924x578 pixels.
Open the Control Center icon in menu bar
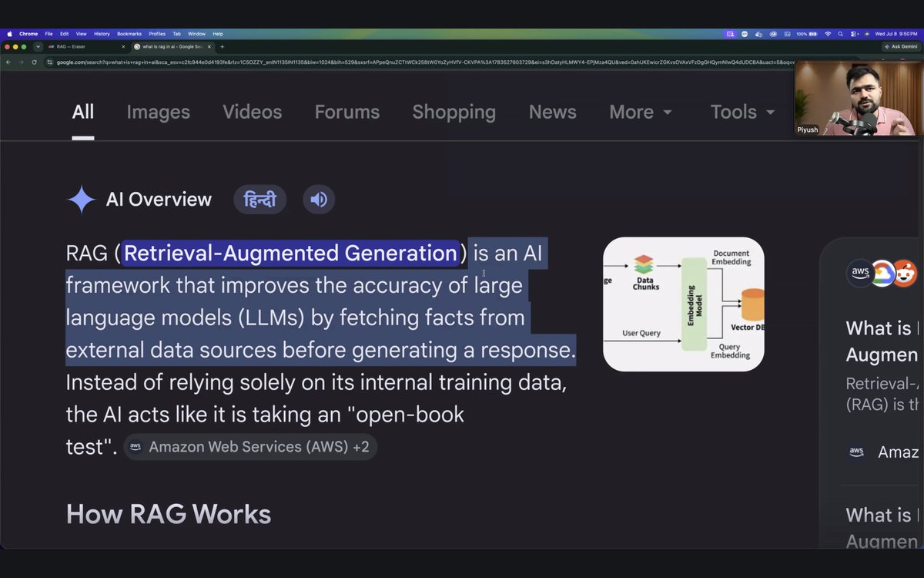pos(854,34)
